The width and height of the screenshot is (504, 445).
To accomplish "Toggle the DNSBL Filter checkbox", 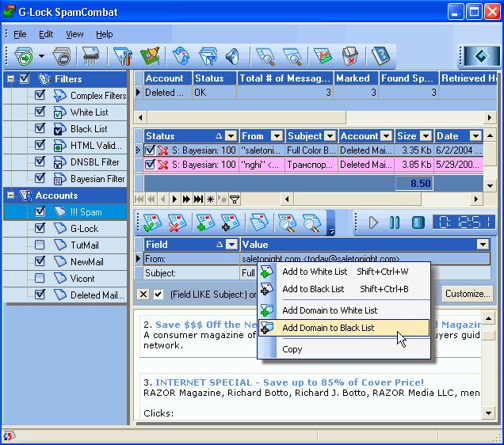I will (40, 162).
